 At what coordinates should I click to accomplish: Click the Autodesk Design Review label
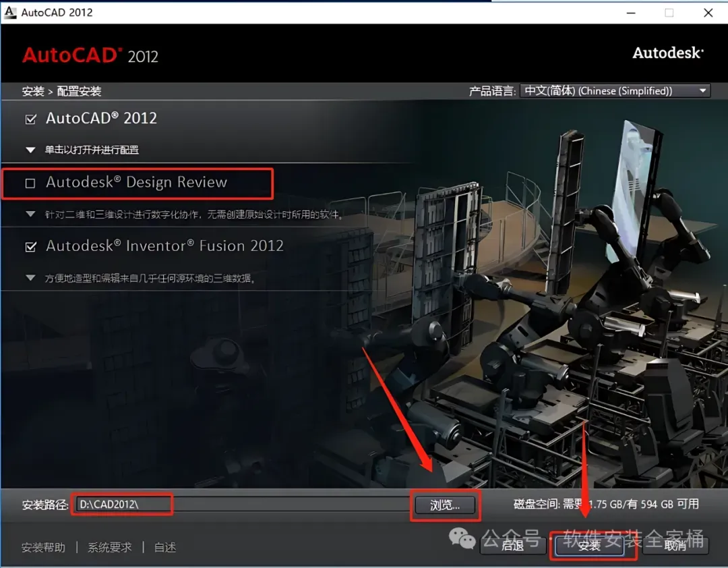[x=136, y=181]
